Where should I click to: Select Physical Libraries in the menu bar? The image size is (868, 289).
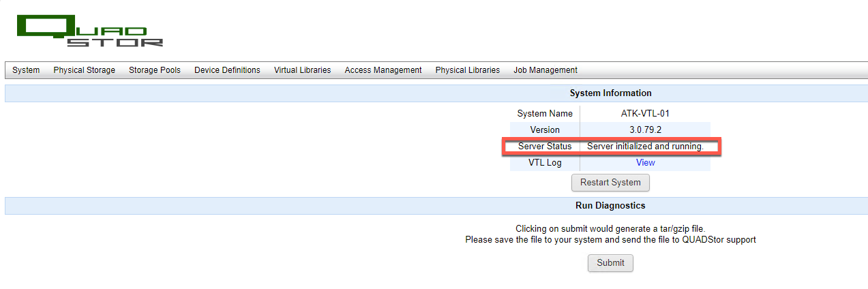468,70
